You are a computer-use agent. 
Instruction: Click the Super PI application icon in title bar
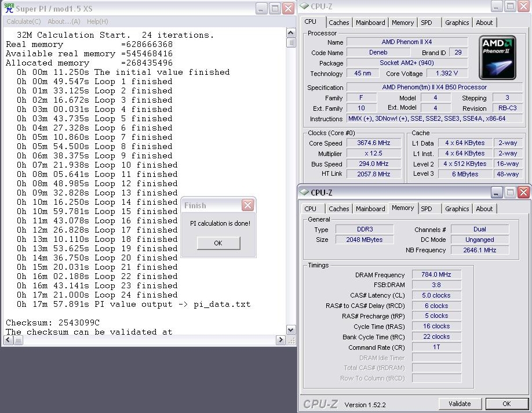pos(9,8)
